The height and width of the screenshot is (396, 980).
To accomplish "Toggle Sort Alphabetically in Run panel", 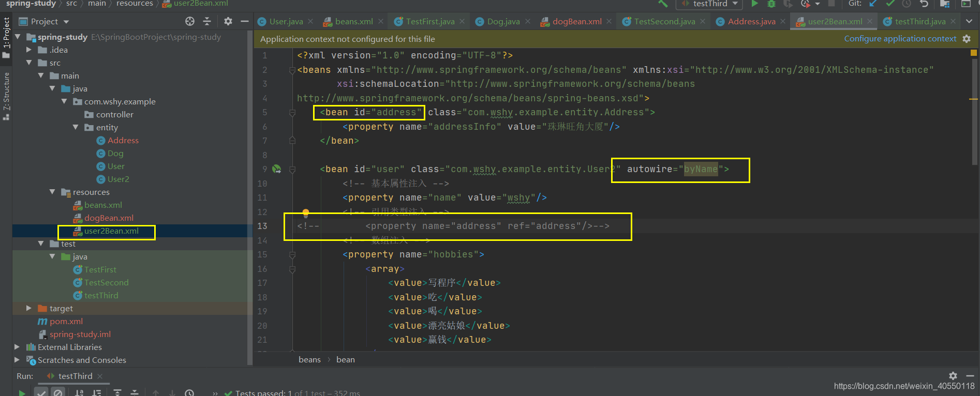I will tap(80, 393).
